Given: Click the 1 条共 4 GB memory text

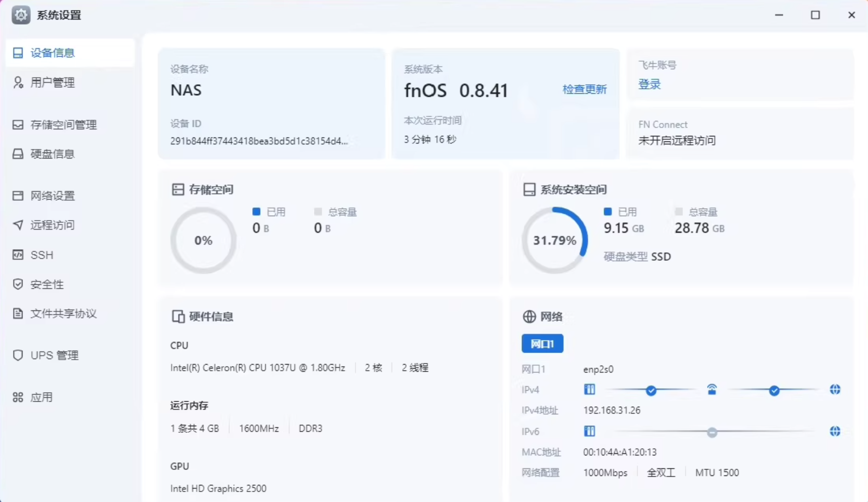Looking at the screenshot, I should coord(195,428).
